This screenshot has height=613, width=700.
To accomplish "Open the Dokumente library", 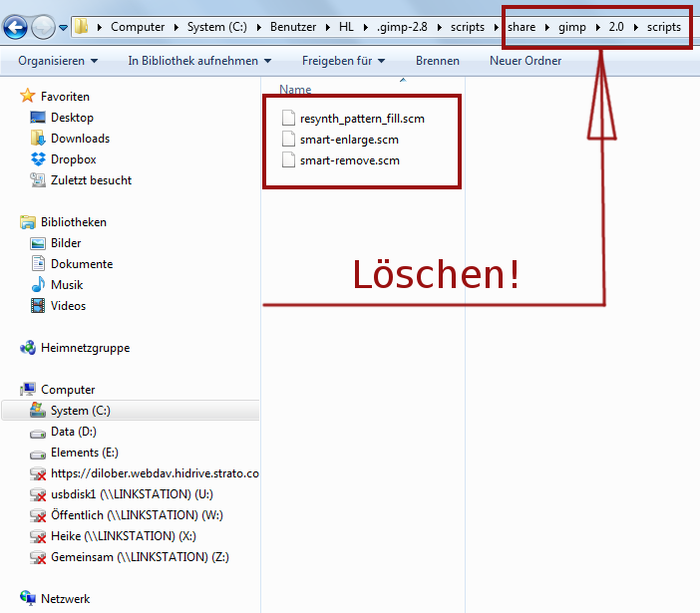I will click(82, 264).
